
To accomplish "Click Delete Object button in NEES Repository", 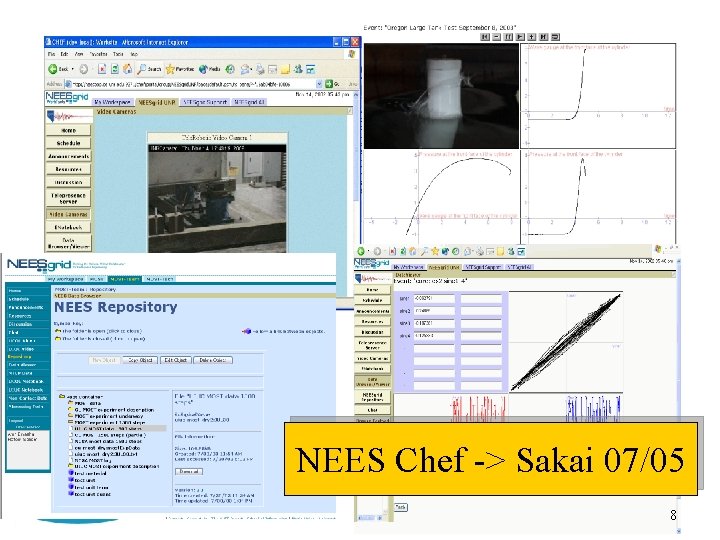I will [213, 360].
